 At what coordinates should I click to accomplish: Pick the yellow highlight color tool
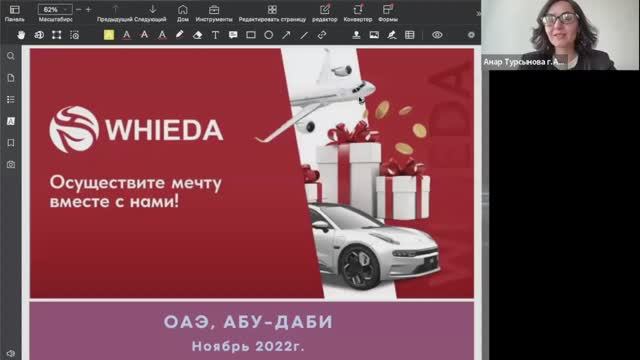coord(109,35)
